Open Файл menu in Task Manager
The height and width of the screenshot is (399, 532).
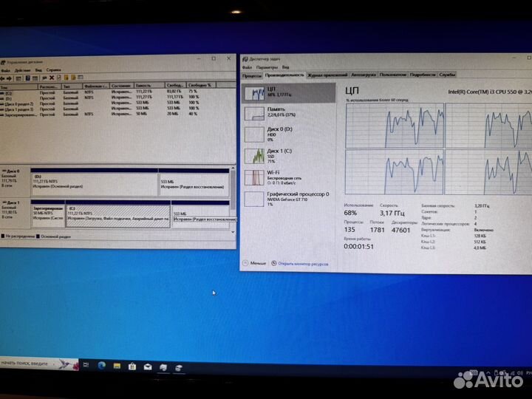pos(247,67)
